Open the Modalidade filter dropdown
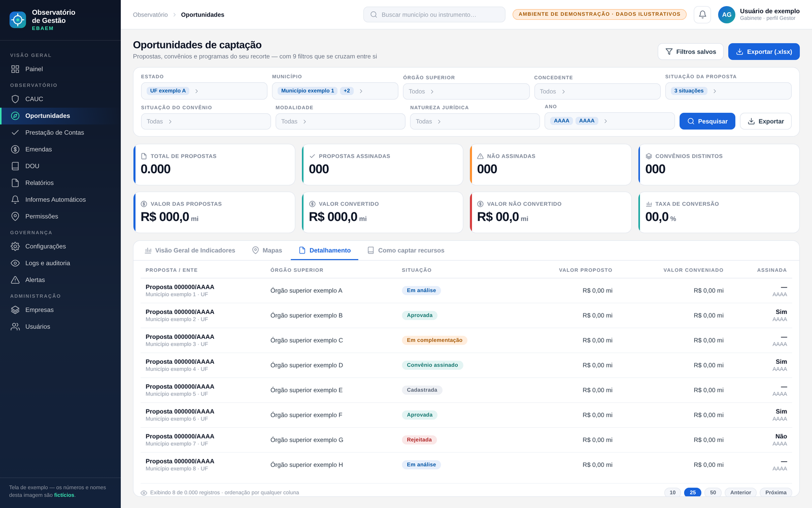This screenshot has height=508, width=812. 341,121
